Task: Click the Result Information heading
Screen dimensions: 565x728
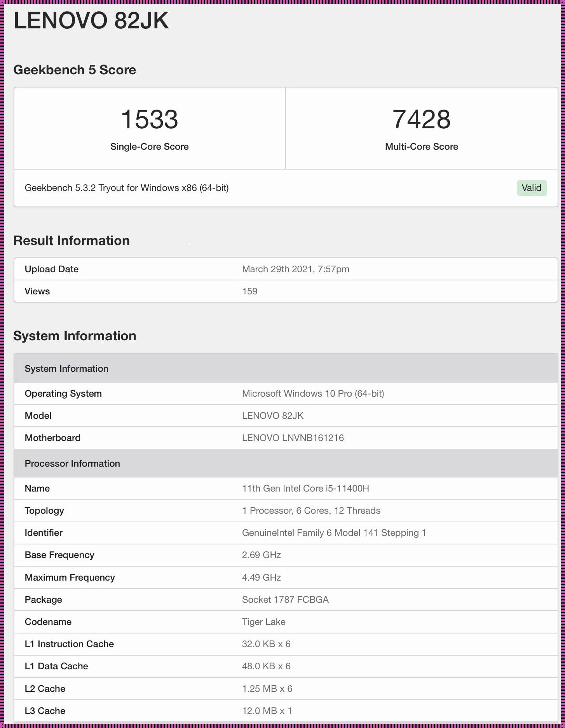Action: [x=71, y=241]
